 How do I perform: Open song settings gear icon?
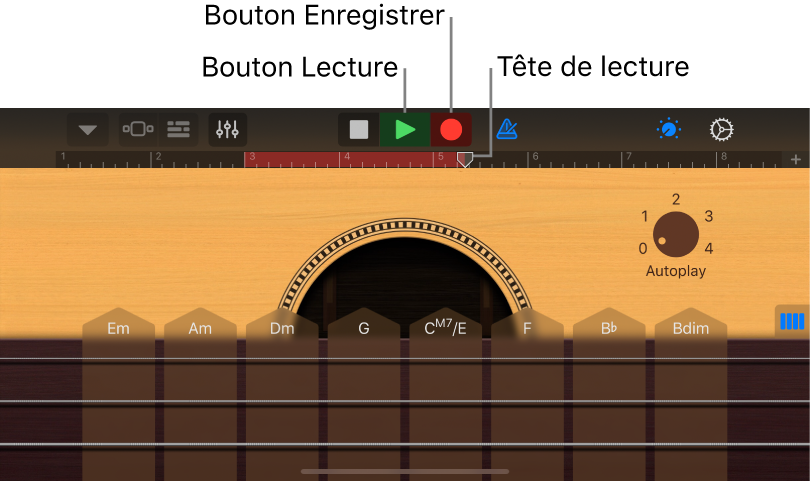pyautogui.click(x=722, y=129)
